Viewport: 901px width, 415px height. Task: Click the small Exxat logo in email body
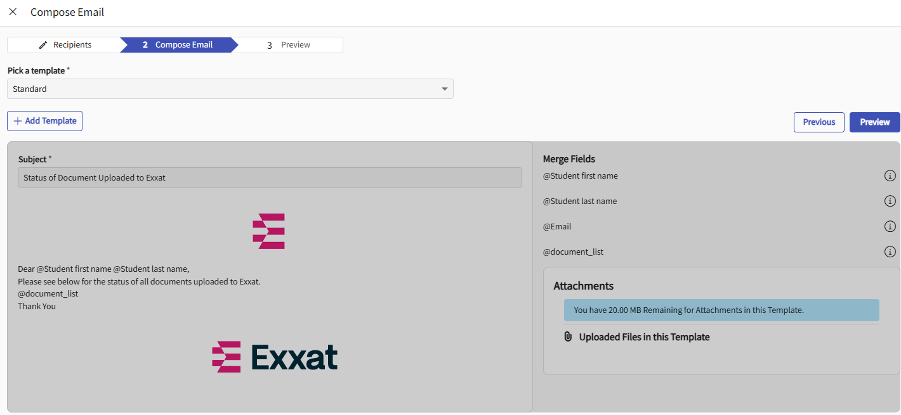(269, 231)
